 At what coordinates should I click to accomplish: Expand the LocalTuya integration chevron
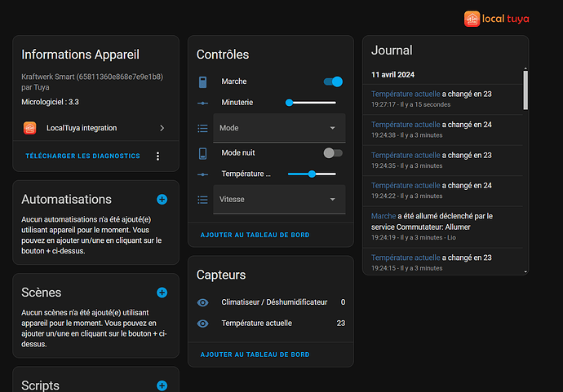162,128
